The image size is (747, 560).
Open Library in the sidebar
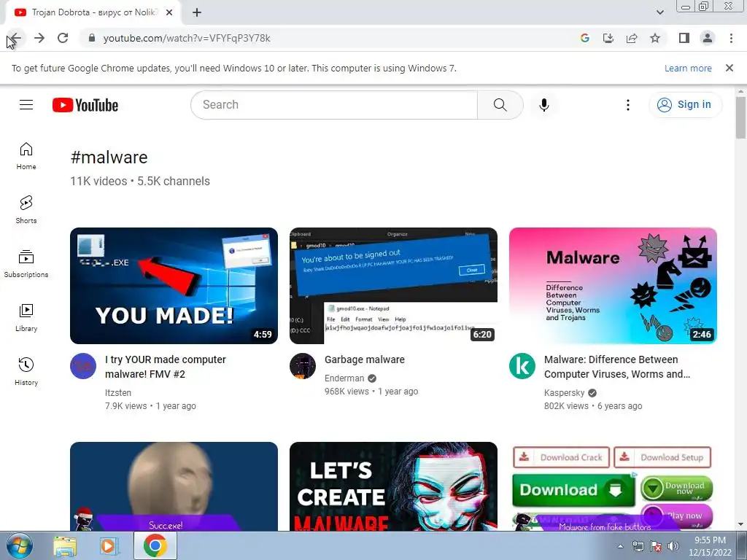26,318
